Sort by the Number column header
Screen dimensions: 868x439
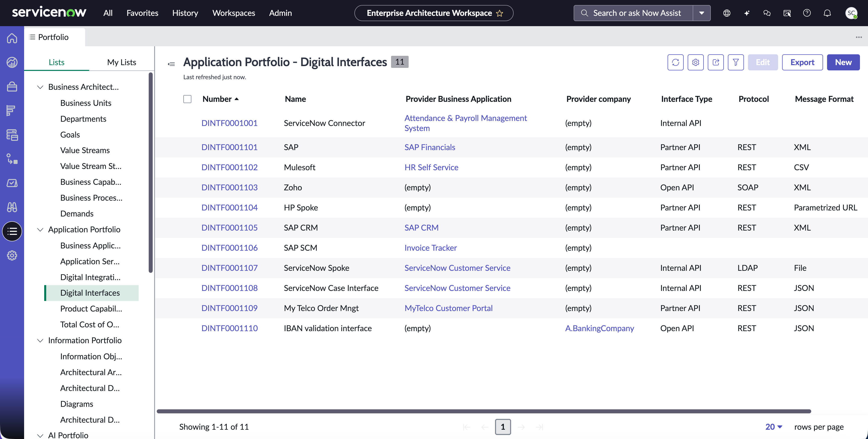pyautogui.click(x=220, y=99)
